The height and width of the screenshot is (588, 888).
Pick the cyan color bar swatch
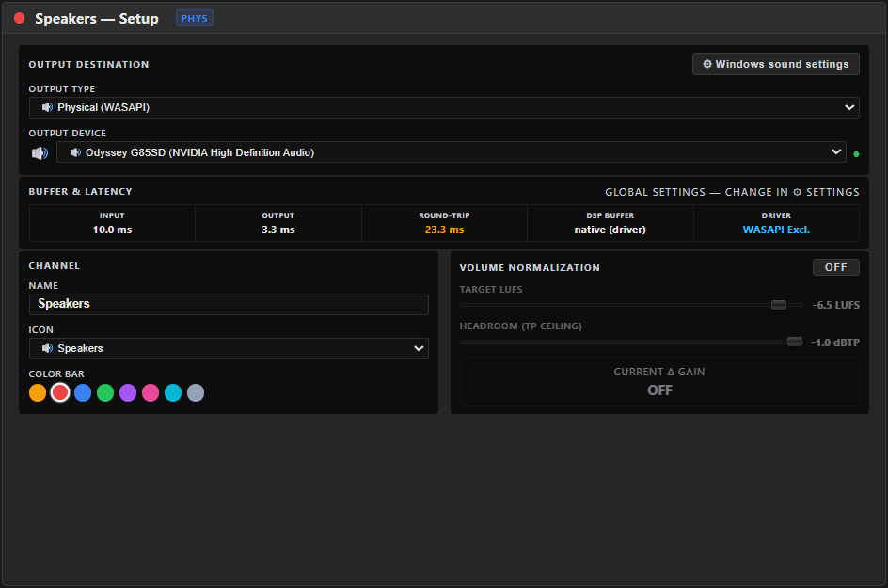(173, 392)
